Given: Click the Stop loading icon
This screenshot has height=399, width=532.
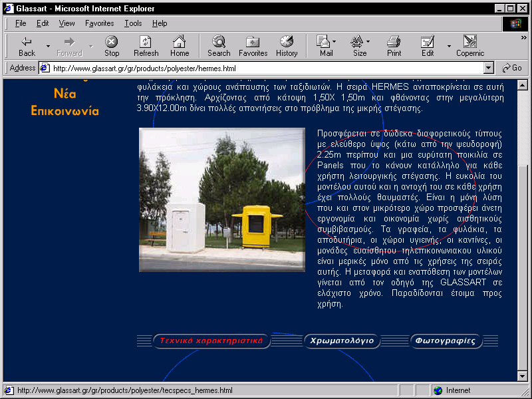Looking at the screenshot, I should tap(111, 46).
